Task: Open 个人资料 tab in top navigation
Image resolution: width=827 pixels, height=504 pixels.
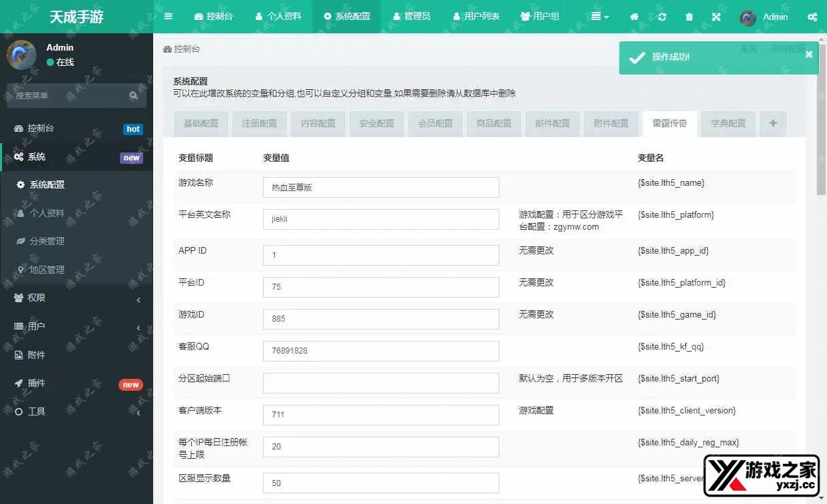Action: [x=278, y=17]
